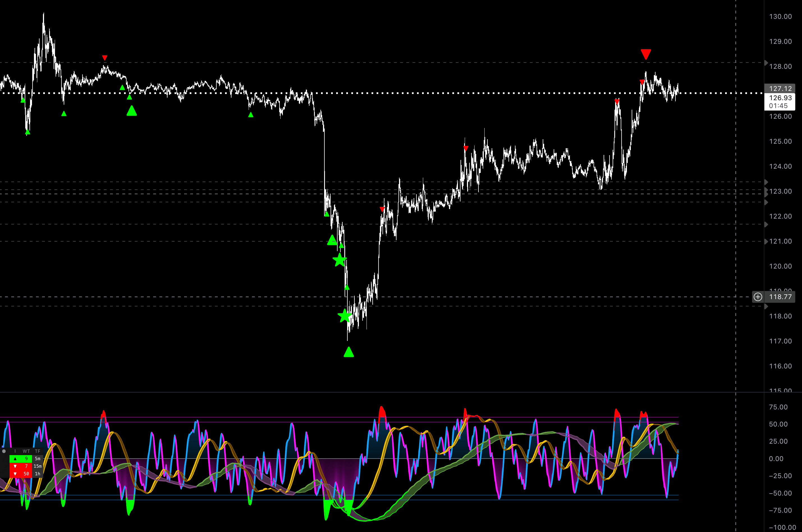Viewport: 802px width, 532px height.
Task: Click the red 15m WT cell showing 7
Action: (x=21, y=466)
